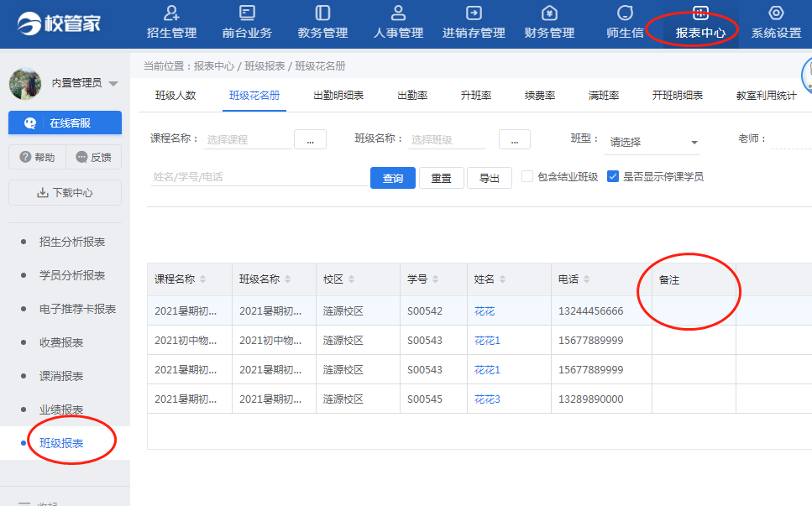
Task: Open 人事管理 module icon
Action: tap(398, 13)
